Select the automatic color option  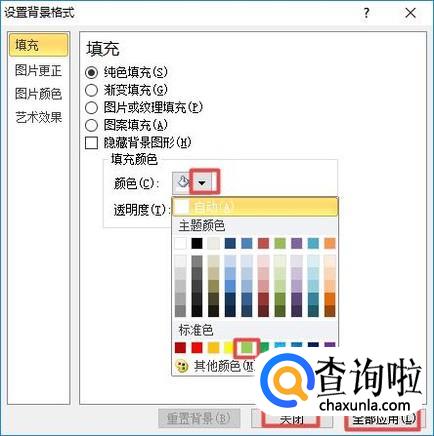click(x=255, y=207)
